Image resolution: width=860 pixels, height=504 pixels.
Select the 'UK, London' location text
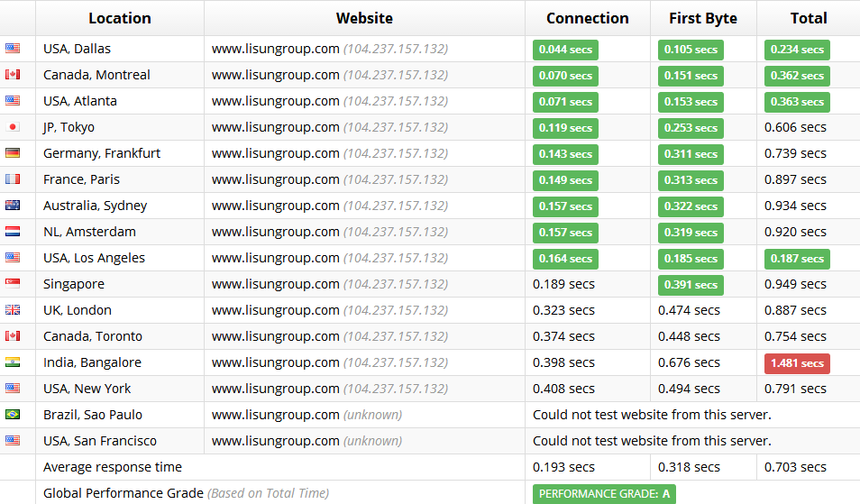pos(78,310)
